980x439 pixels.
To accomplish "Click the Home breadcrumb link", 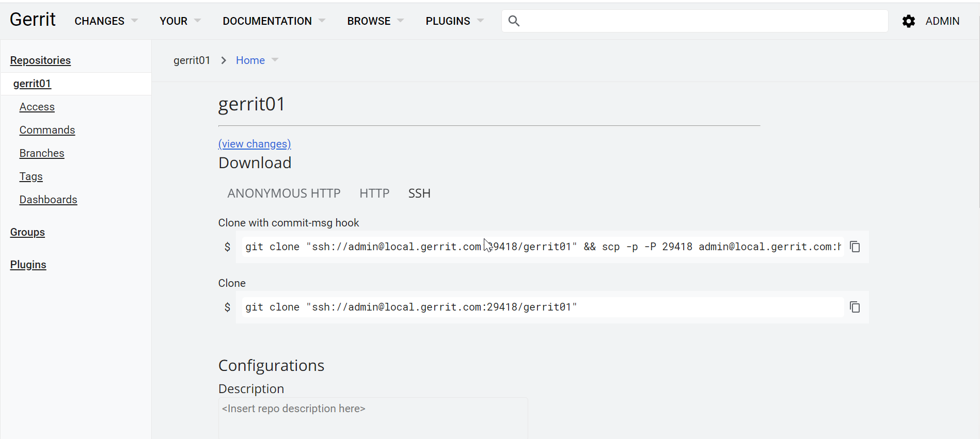I will tap(250, 60).
